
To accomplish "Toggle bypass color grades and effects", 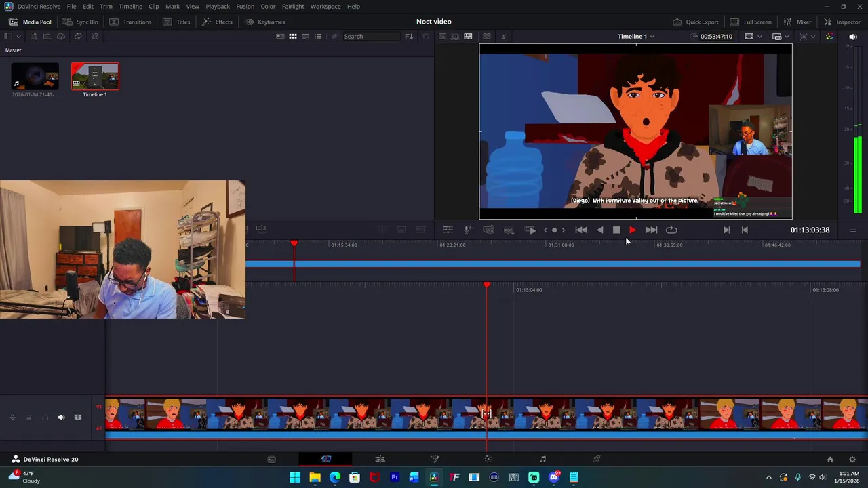I will (829, 36).
